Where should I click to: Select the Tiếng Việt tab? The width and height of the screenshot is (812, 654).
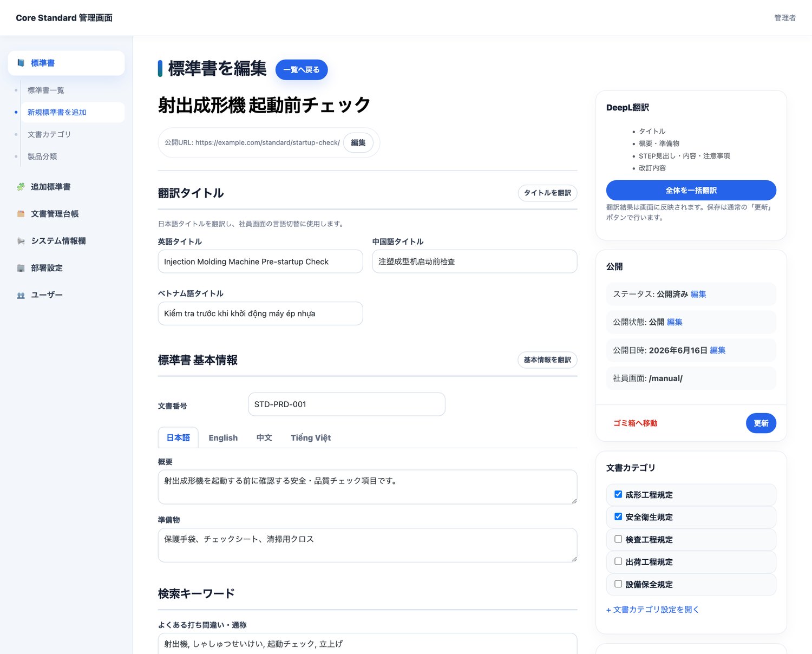(x=311, y=437)
